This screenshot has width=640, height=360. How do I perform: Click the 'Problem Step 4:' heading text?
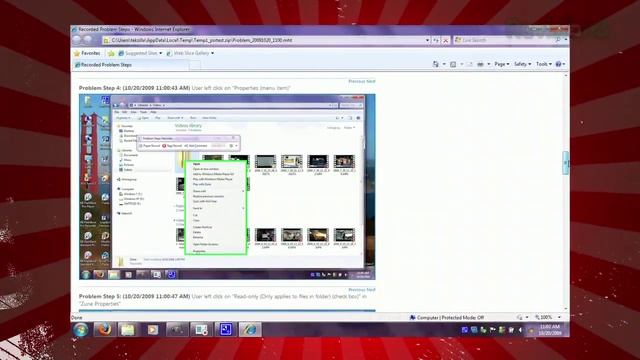click(100, 88)
